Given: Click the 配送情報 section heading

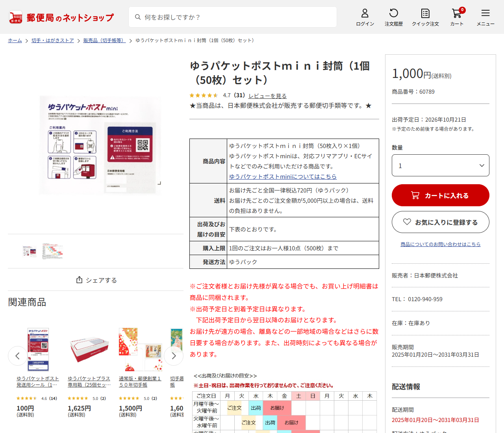Looking at the screenshot, I should click(406, 387).
